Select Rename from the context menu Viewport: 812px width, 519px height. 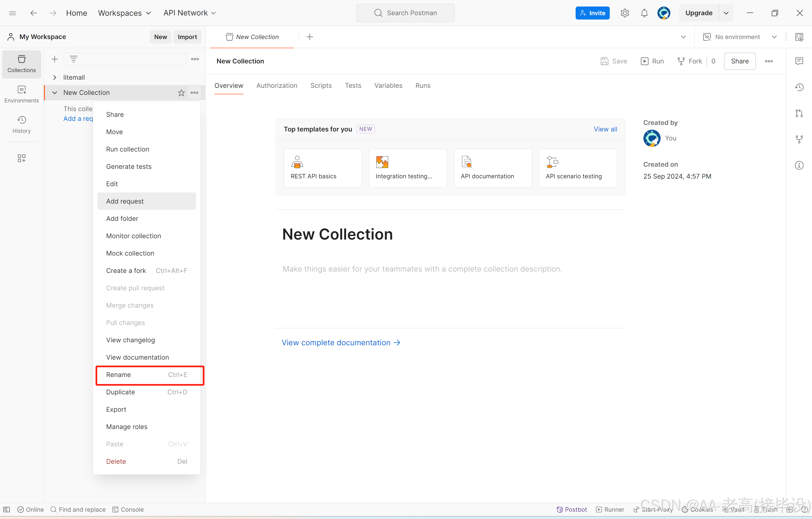pos(118,375)
